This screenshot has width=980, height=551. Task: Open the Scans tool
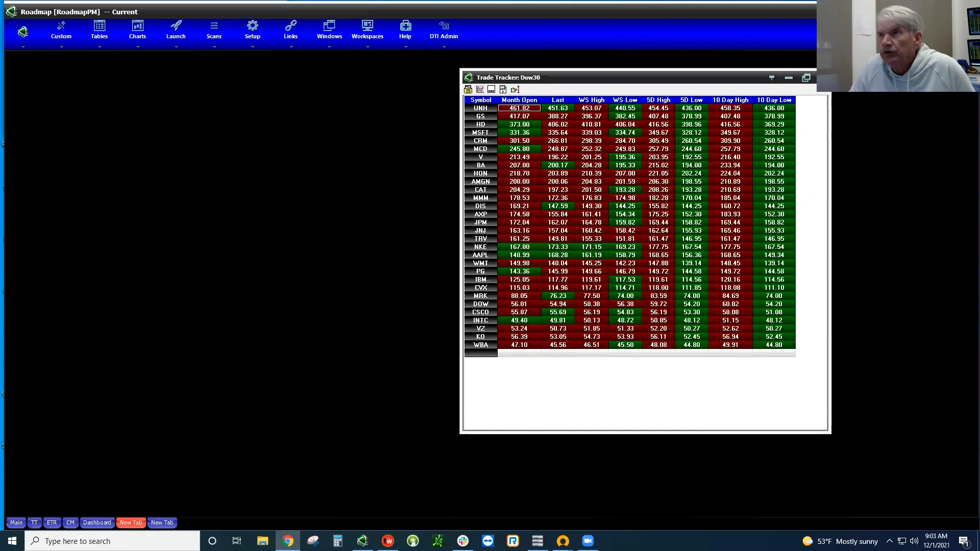click(x=214, y=28)
